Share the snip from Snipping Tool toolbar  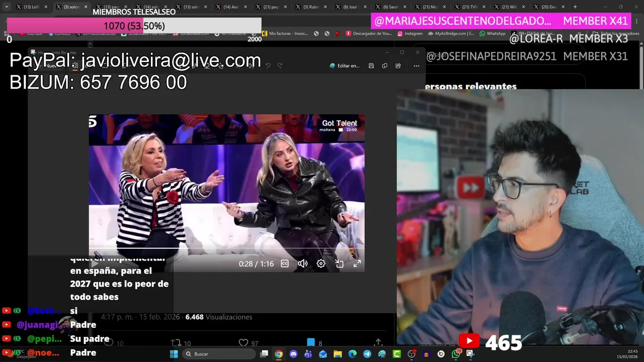pos(398,66)
